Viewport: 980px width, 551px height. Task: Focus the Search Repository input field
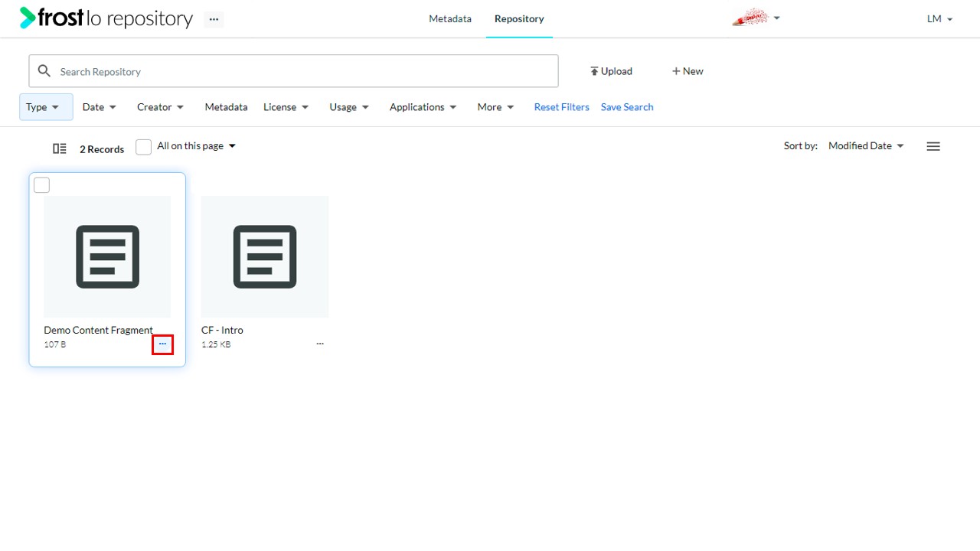click(x=293, y=71)
